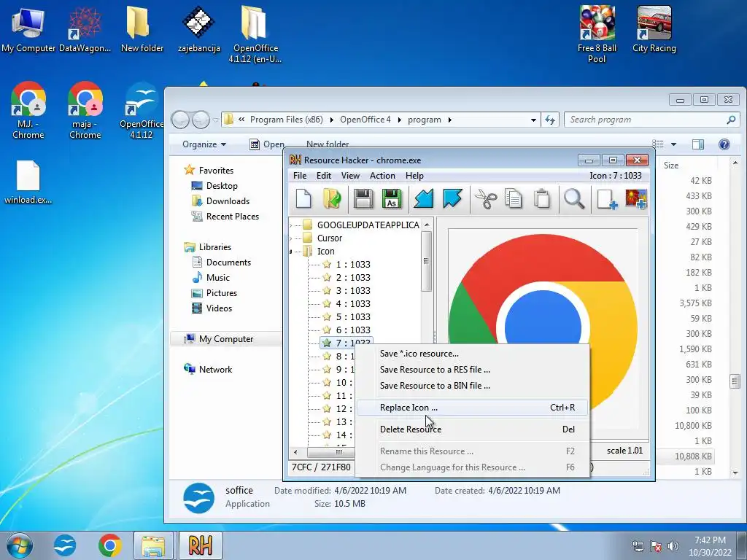Screen dimensions: 747x560
Task: Expand the breadcrumb arrow after OpenOffice 4
Action: click(x=399, y=120)
